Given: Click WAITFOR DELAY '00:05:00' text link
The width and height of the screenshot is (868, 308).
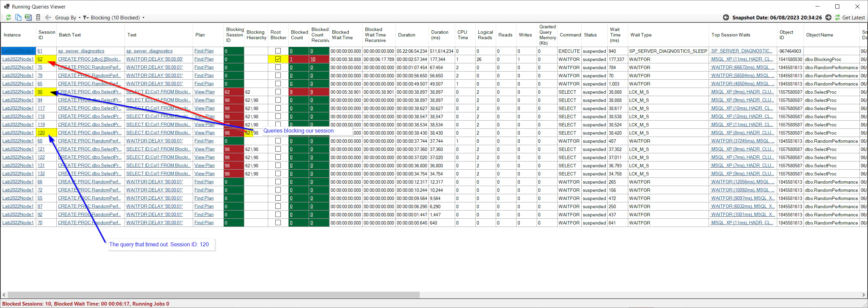Looking at the screenshot, I should [154, 59].
